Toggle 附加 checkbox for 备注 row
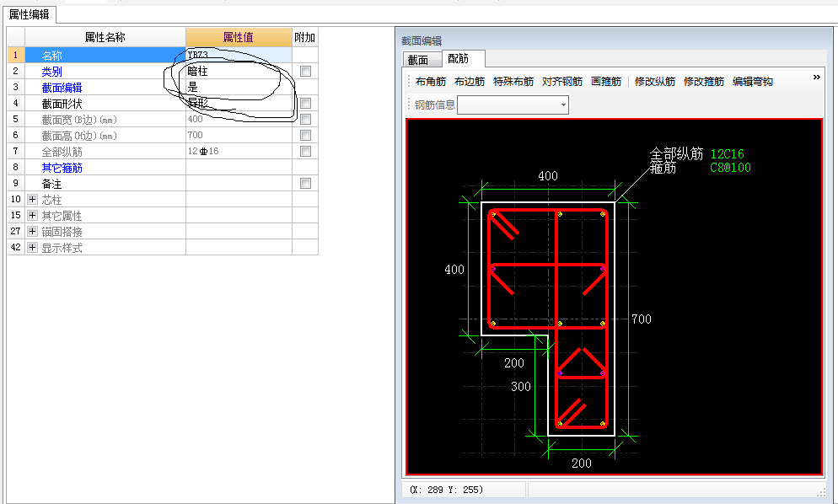This screenshot has height=504, width=838. 305,184
